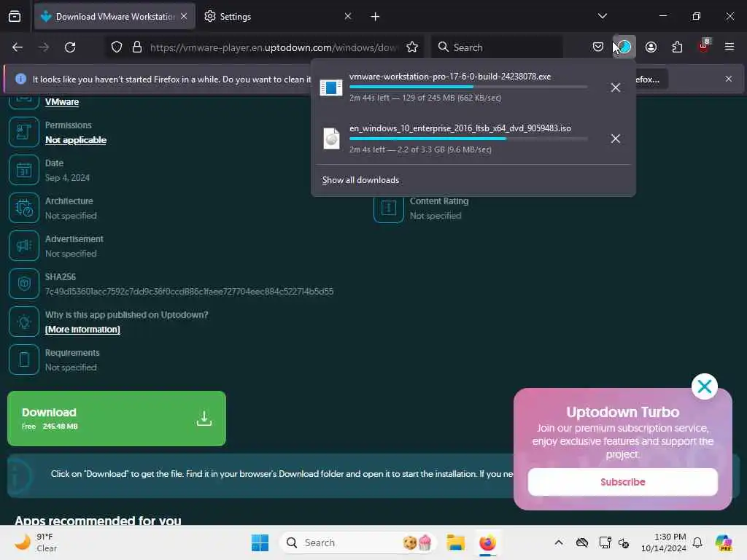Viewport: 747px width, 560px height.
Task: Click Content Rating icon
Action: tap(389, 208)
